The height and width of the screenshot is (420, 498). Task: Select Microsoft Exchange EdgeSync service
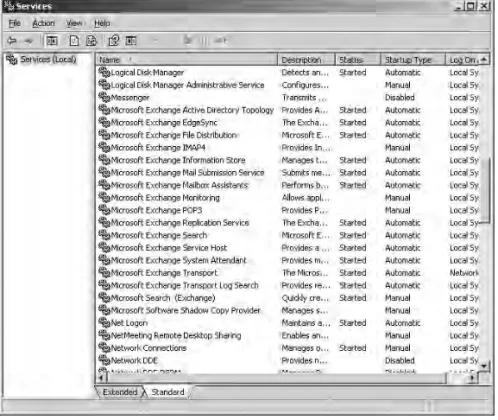click(164, 122)
